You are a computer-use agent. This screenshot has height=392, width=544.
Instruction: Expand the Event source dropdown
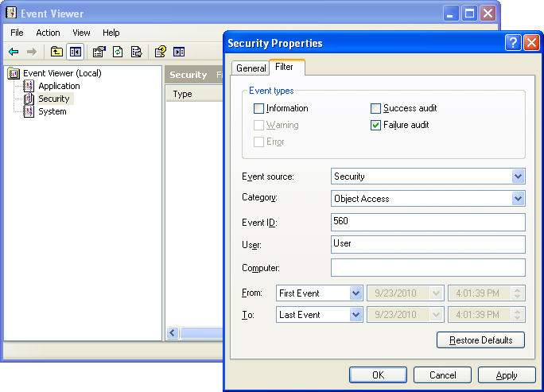point(519,177)
